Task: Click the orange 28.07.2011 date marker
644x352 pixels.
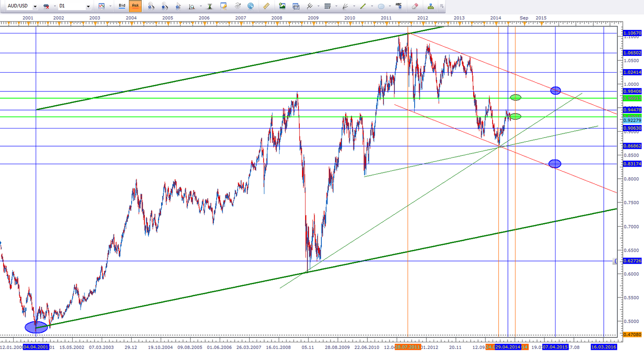Action: coord(408,347)
